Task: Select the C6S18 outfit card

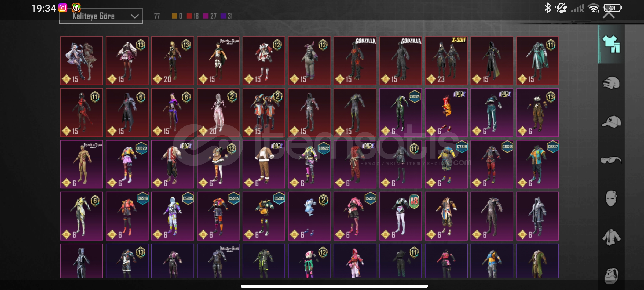Action: click(x=492, y=164)
